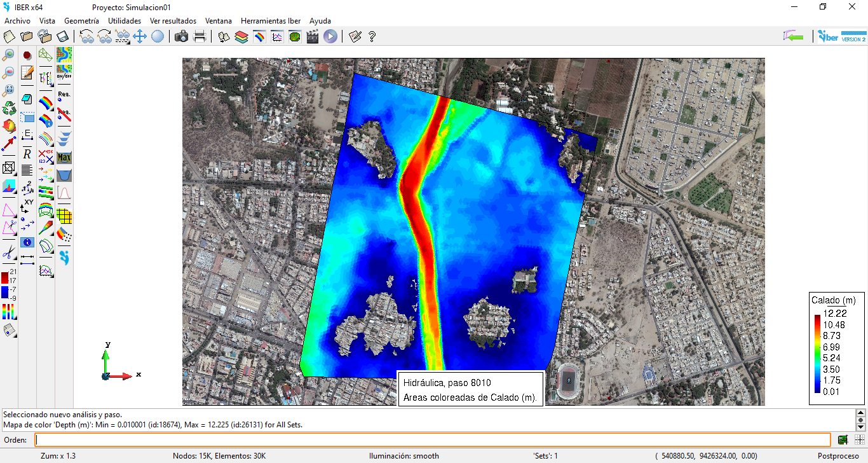Click the dark red stop circle icon
868x463 pixels.
pyautogui.click(x=27, y=55)
